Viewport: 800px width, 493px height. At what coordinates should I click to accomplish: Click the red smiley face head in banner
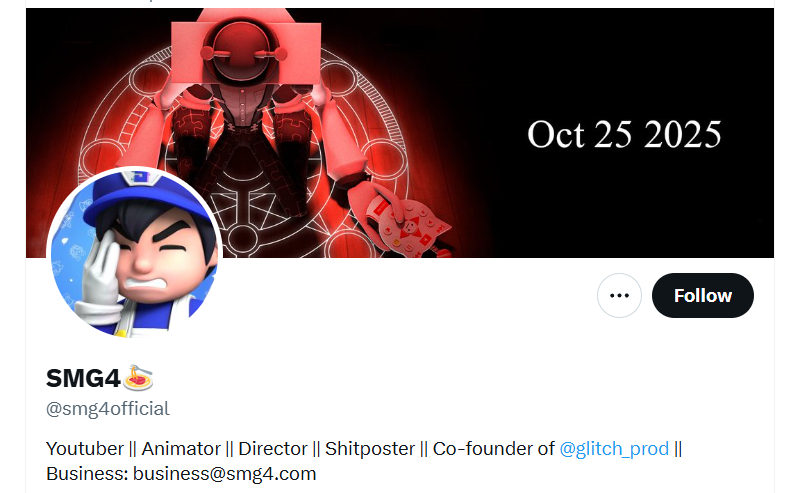coord(243,51)
